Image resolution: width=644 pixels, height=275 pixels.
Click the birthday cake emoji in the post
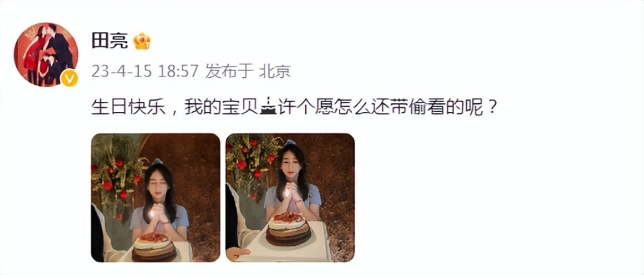point(270,109)
